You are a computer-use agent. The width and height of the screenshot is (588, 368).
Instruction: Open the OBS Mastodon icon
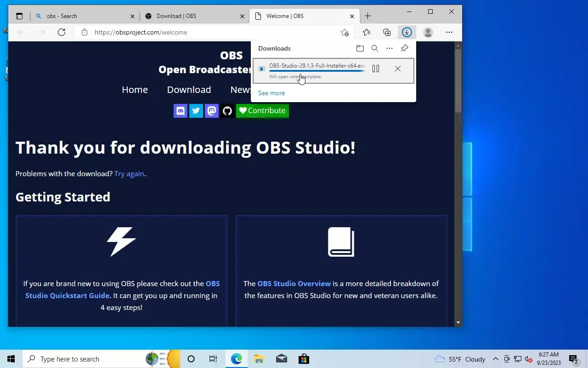(x=212, y=111)
